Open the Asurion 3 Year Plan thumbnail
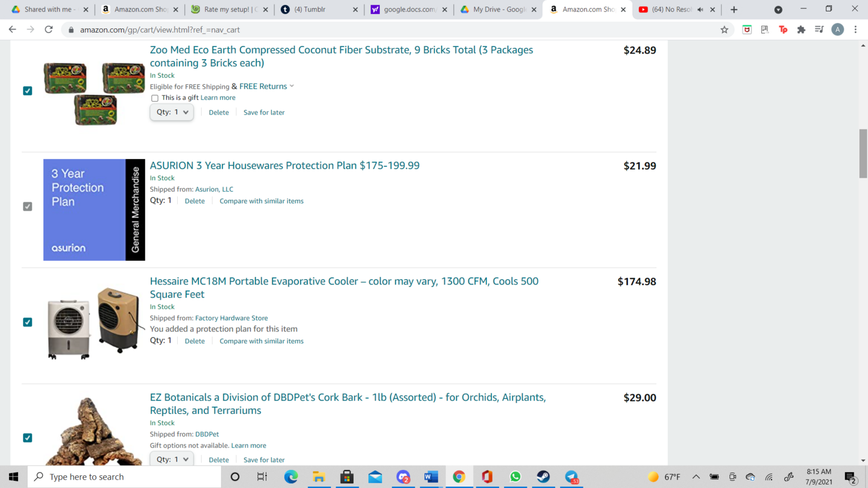Viewport: 868px width, 488px height. tap(94, 210)
